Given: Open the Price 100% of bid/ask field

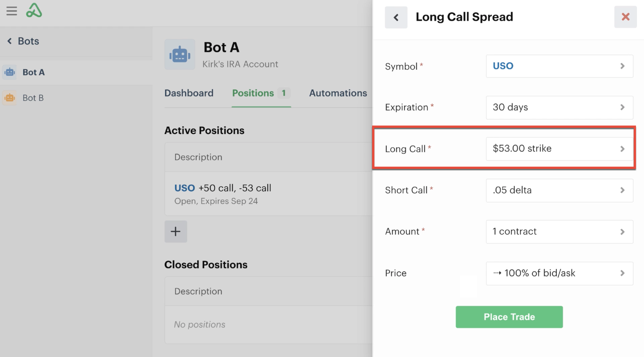Looking at the screenshot, I should click(559, 273).
